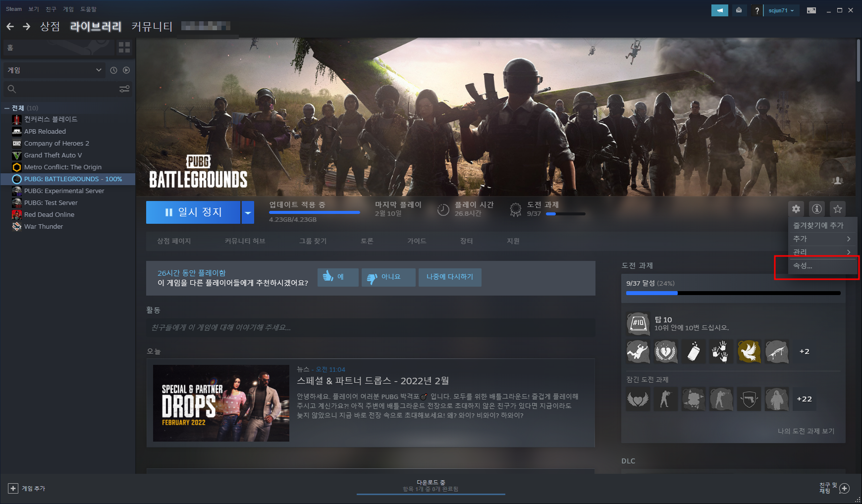This screenshot has height=504, width=862.
Task: Click the back navigation arrow
Action: click(10, 26)
